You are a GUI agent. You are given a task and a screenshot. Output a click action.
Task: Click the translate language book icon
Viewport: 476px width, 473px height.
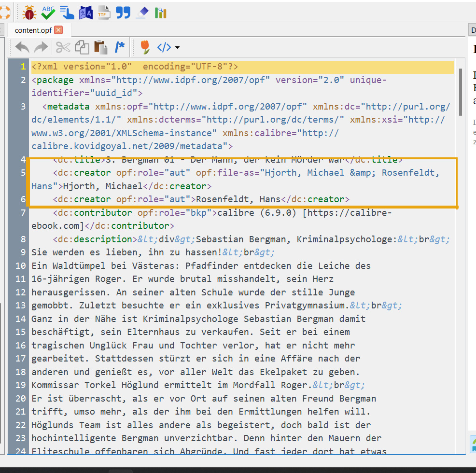point(85,13)
